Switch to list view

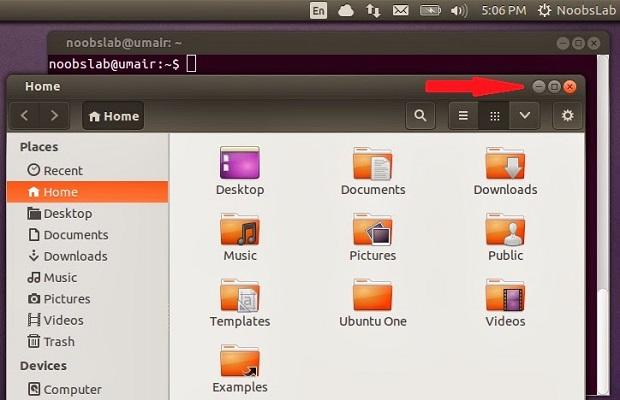click(x=463, y=115)
